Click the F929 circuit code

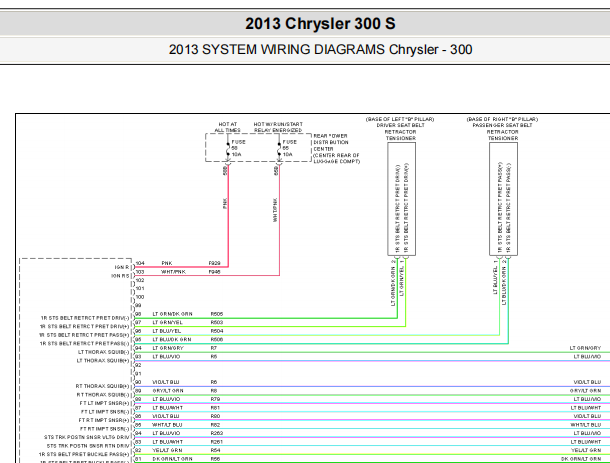click(215, 263)
